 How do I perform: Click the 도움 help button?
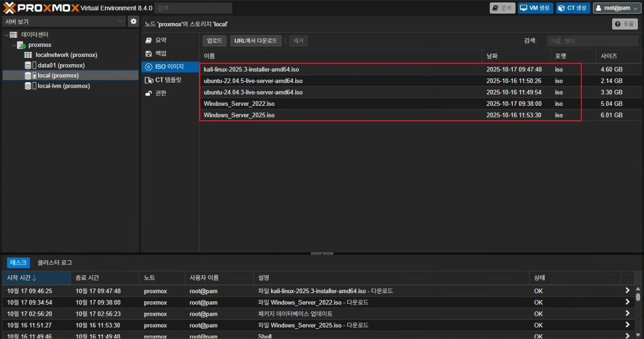tap(625, 24)
